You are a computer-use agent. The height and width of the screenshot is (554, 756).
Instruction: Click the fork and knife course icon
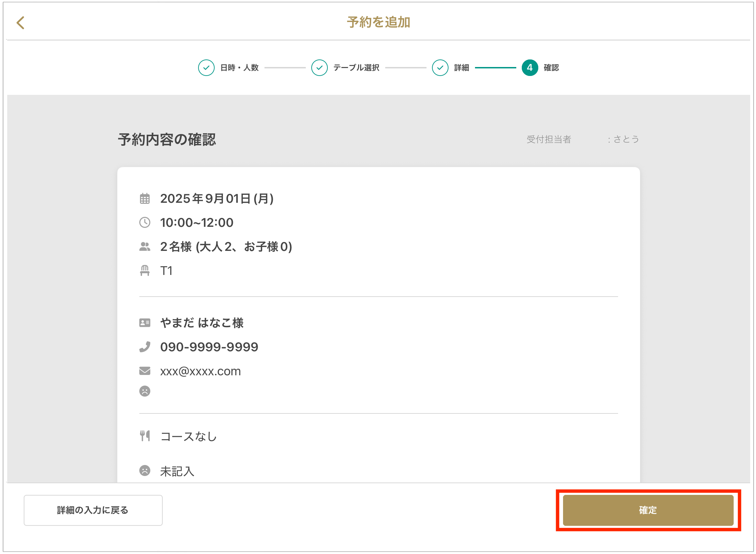tap(145, 436)
